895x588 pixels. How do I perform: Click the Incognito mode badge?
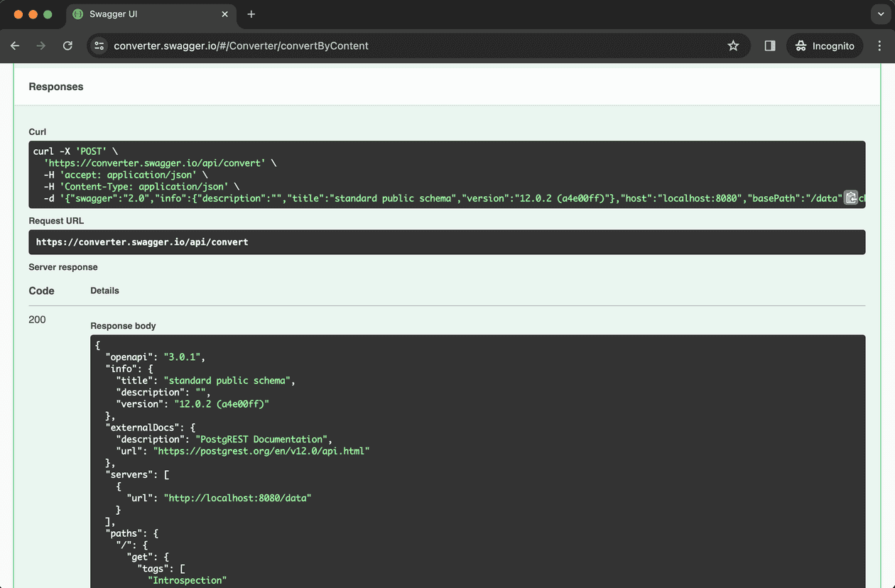[824, 45]
